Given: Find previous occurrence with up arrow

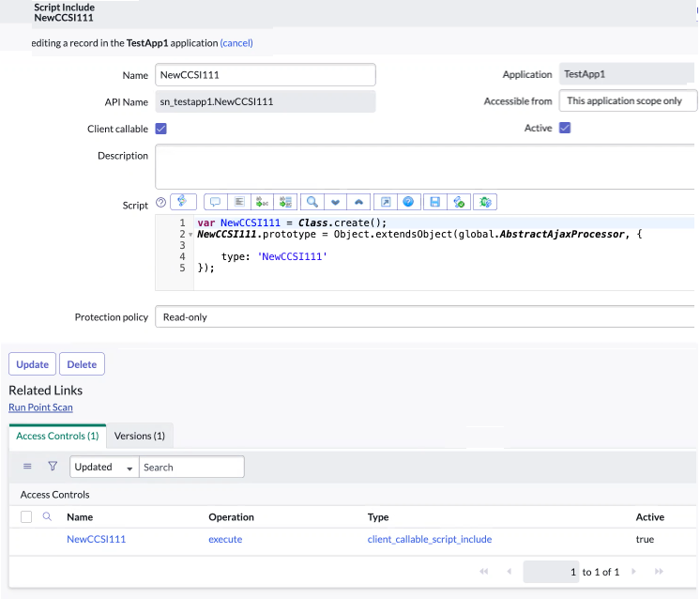Looking at the screenshot, I should (x=359, y=202).
